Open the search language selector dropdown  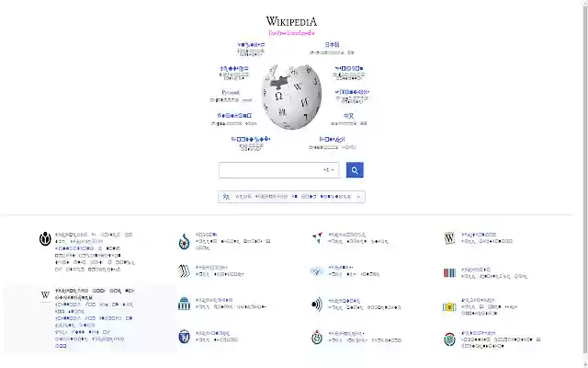tap(329, 170)
